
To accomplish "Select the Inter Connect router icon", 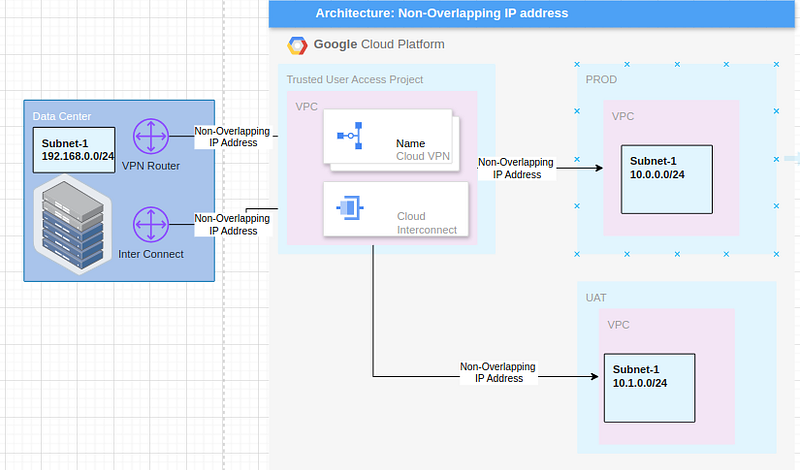I will (x=151, y=225).
